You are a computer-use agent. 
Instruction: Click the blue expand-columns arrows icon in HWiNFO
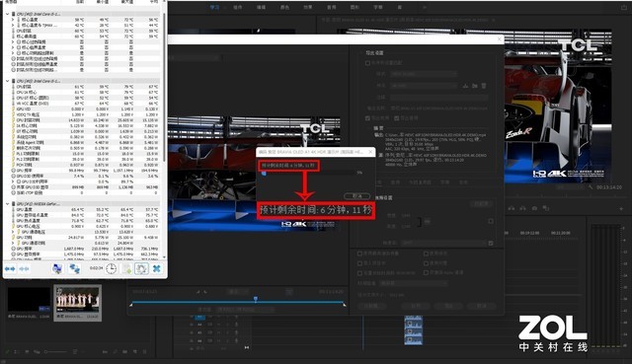pyautogui.click(x=10, y=268)
